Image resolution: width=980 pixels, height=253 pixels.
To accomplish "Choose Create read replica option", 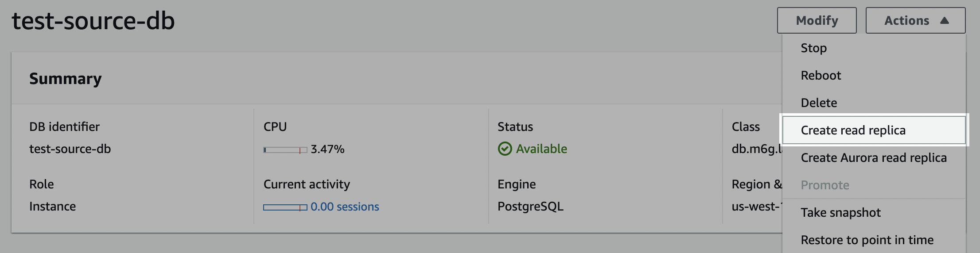I will coord(874,130).
